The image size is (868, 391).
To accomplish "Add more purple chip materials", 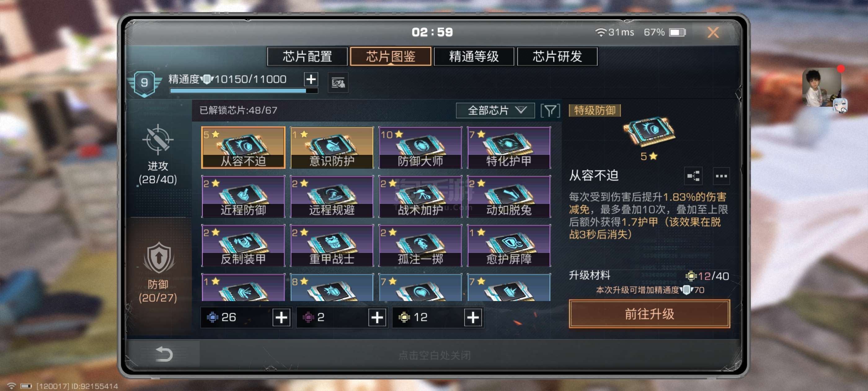I will [x=377, y=317].
